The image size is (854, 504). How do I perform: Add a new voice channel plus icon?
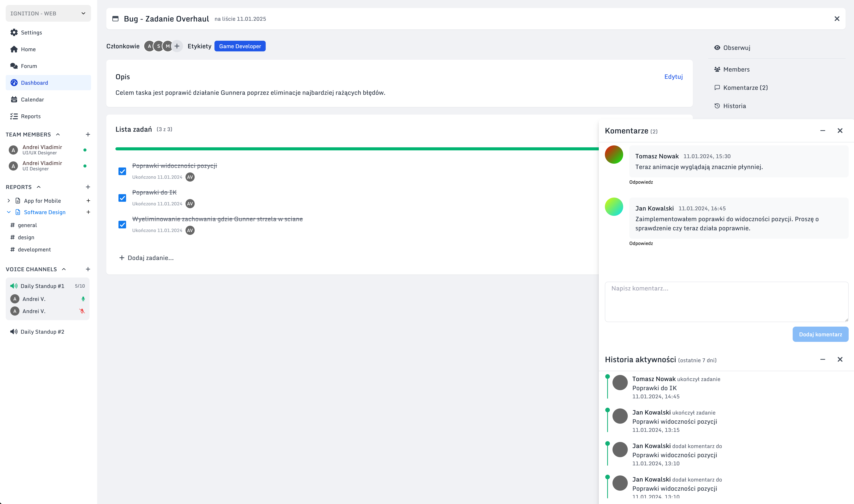pos(88,269)
